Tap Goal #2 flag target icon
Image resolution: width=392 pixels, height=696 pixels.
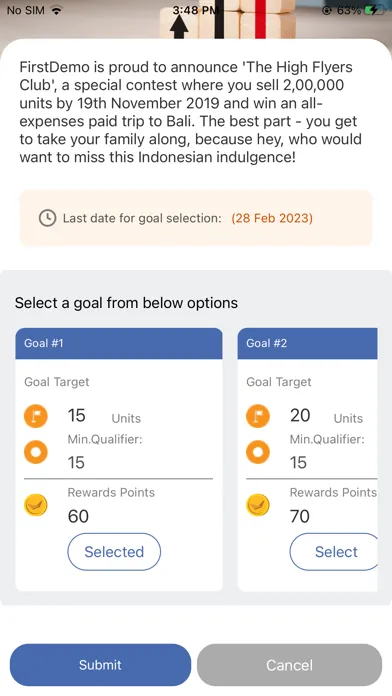click(x=258, y=416)
